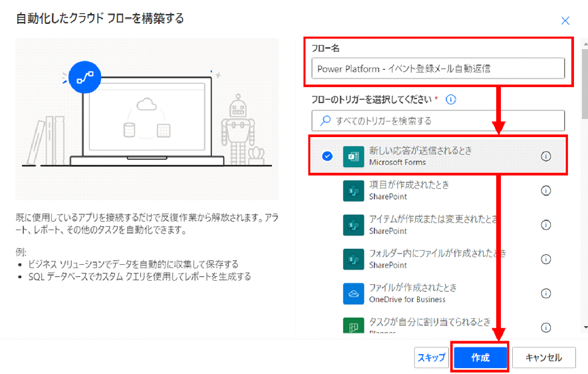Edit the フロー名 text field
Image resolution: width=588 pixels, height=374 pixels.
(438, 69)
